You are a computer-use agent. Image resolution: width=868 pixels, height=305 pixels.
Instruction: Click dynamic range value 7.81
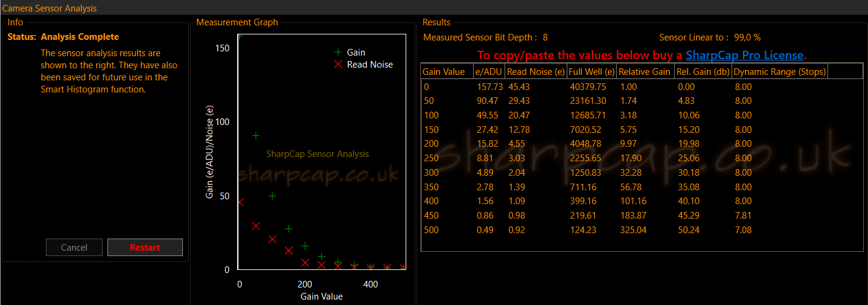click(744, 216)
